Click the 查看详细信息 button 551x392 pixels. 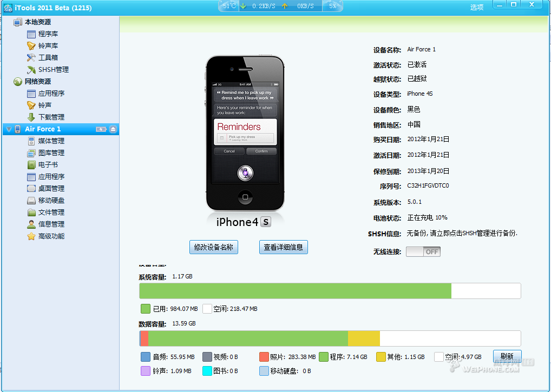pos(283,247)
